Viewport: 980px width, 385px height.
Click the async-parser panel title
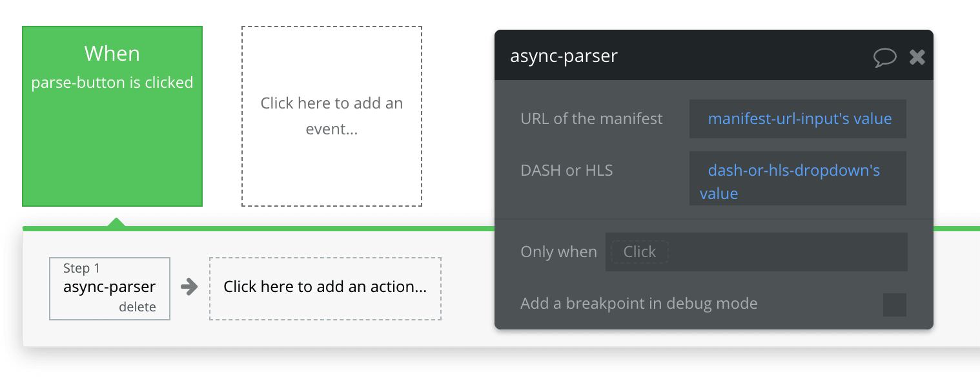pyautogui.click(x=564, y=56)
